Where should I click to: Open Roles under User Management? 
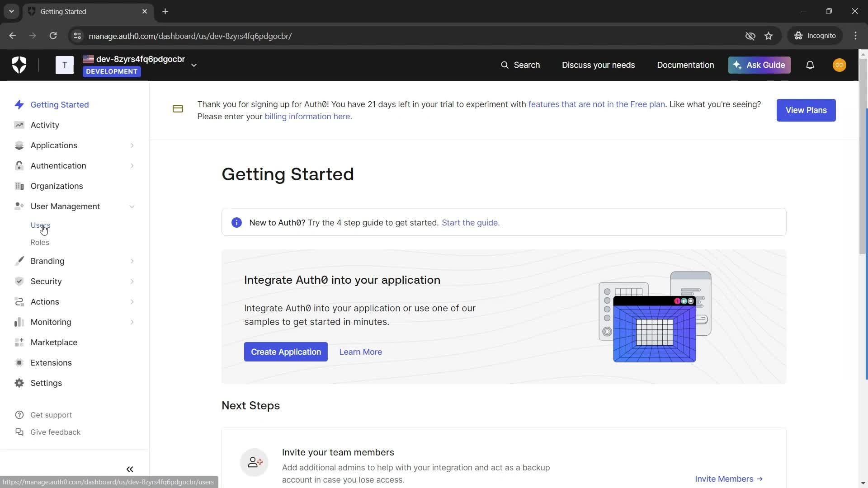(40, 243)
